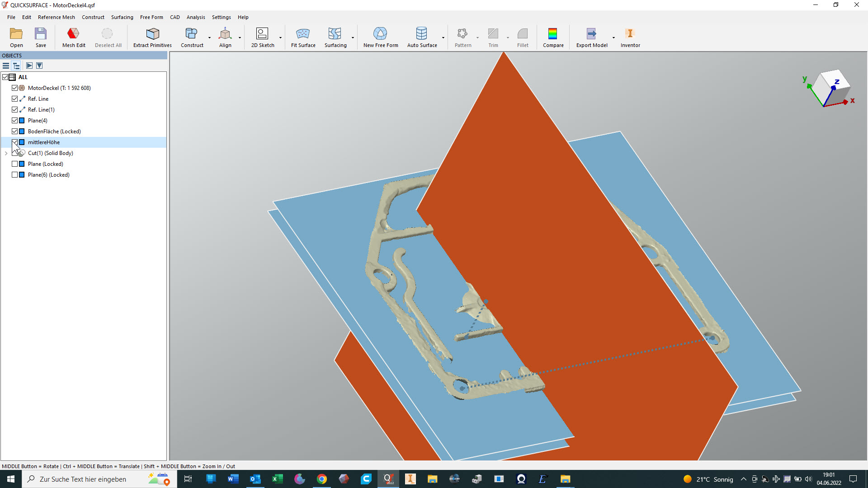Open the Mesh Edit tool
868x488 pixels.
coord(73,37)
